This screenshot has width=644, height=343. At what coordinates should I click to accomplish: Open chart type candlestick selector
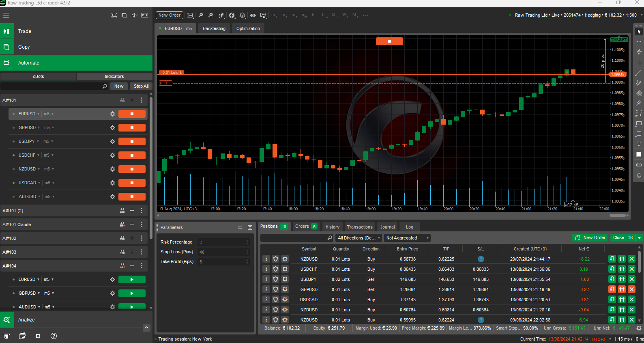tap(221, 15)
